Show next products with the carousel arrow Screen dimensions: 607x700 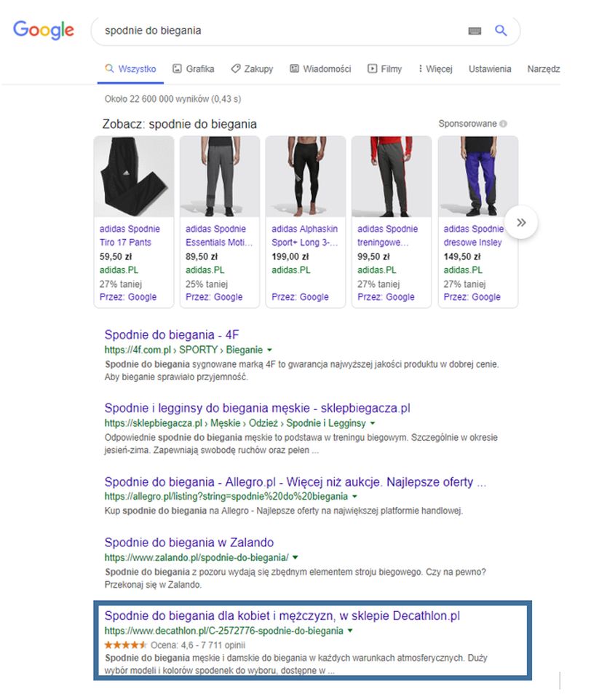(521, 223)
